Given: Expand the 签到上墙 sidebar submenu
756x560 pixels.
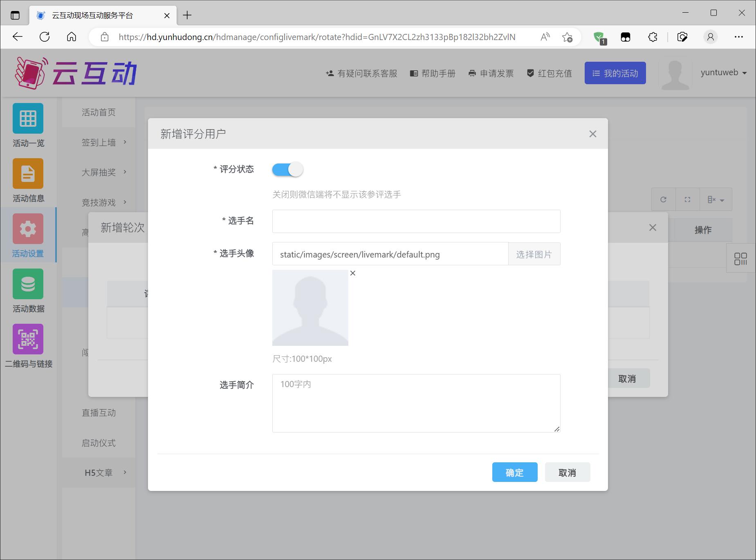Looking at the screenshot, I should (104, 142).
